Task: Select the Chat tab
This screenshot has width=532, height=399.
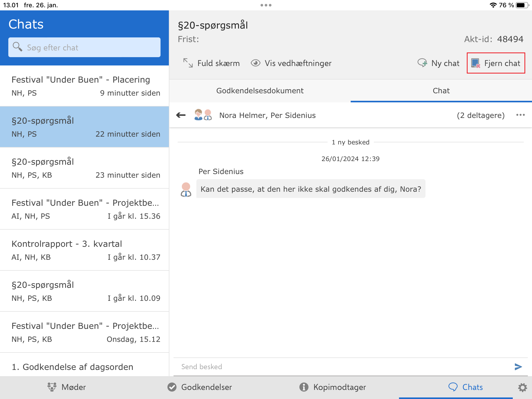Action: coord(441,91)
